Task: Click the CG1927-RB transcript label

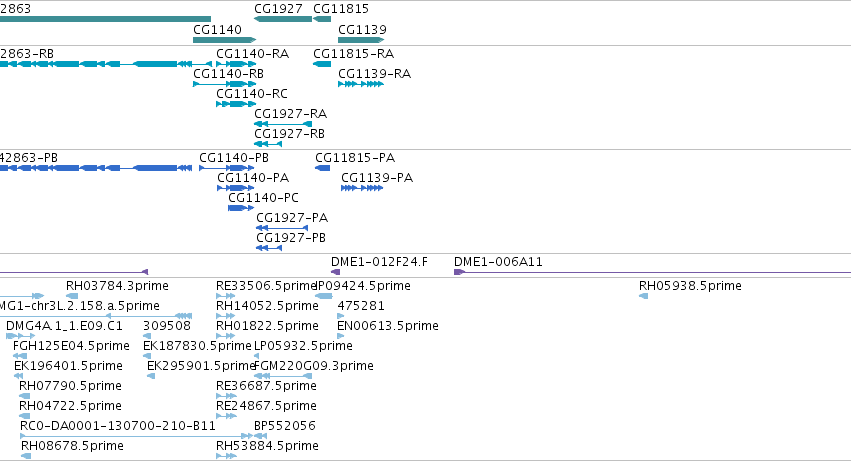Action: coord(289,134)
